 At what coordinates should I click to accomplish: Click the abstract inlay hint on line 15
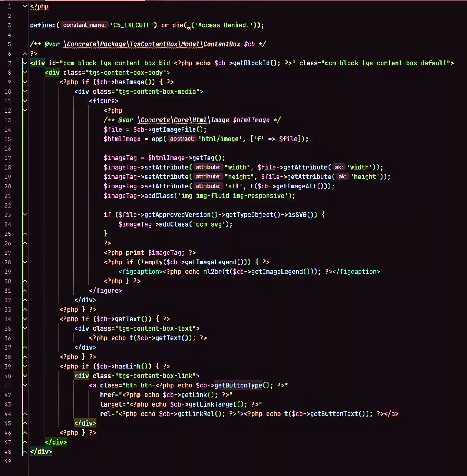pos(182,139)
